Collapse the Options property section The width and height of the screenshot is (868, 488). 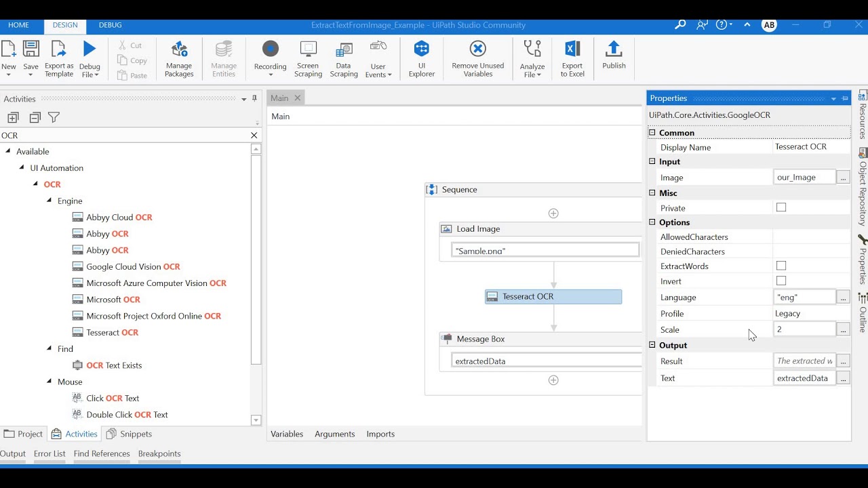pos(652,222)
